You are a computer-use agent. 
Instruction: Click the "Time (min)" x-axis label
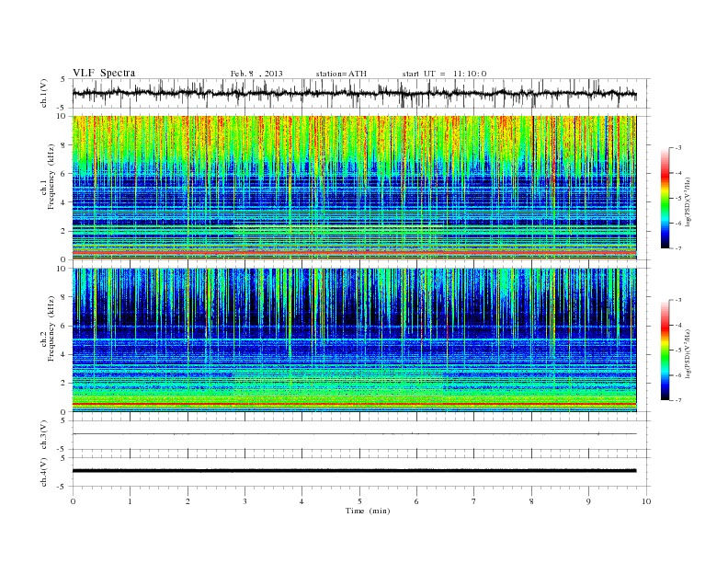[x=368, y=511]
